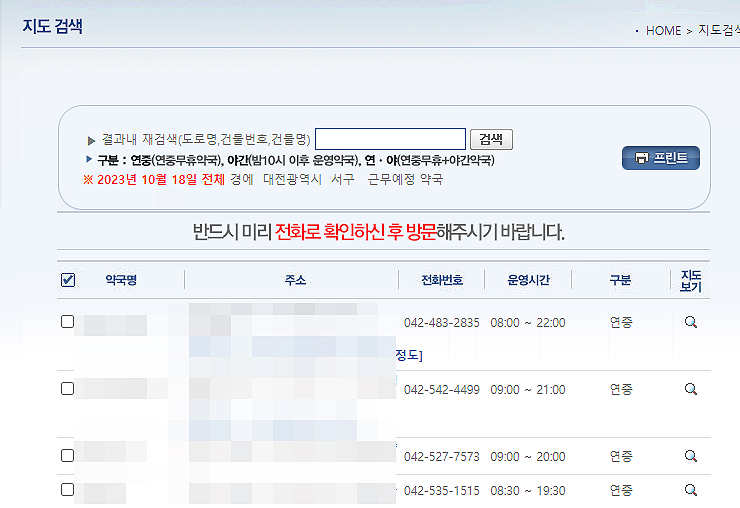
Task: Select phone number 042-527-7573
Action: pos(442,457)
